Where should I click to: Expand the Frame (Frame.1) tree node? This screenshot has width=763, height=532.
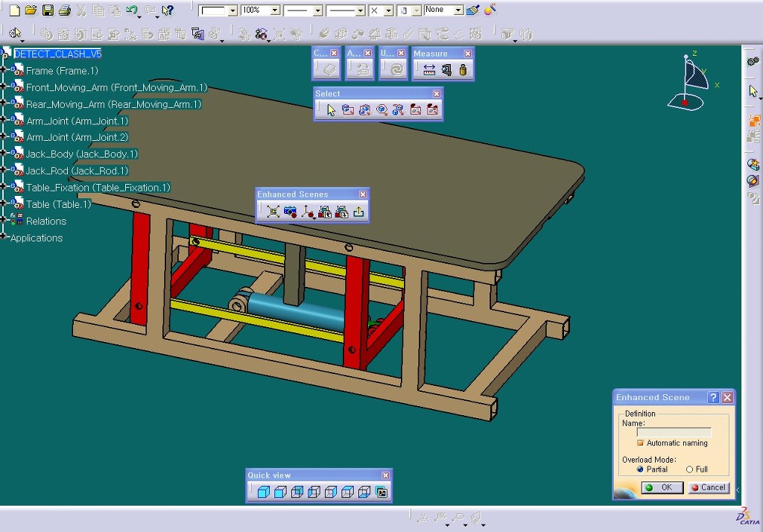click(x=4, y=71)
